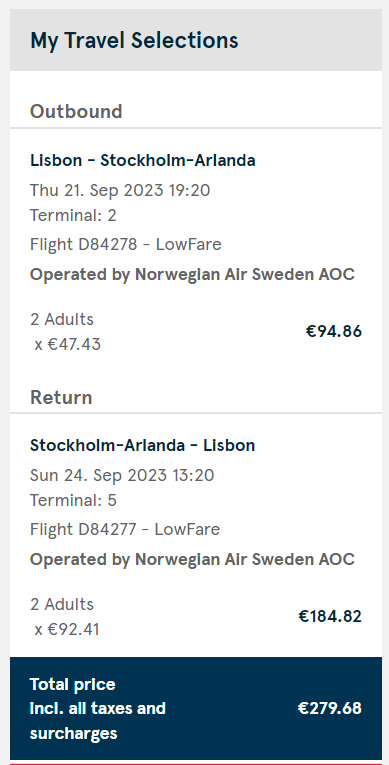
Task: Select the Terminal: 2 text
Action: point(73,215)
